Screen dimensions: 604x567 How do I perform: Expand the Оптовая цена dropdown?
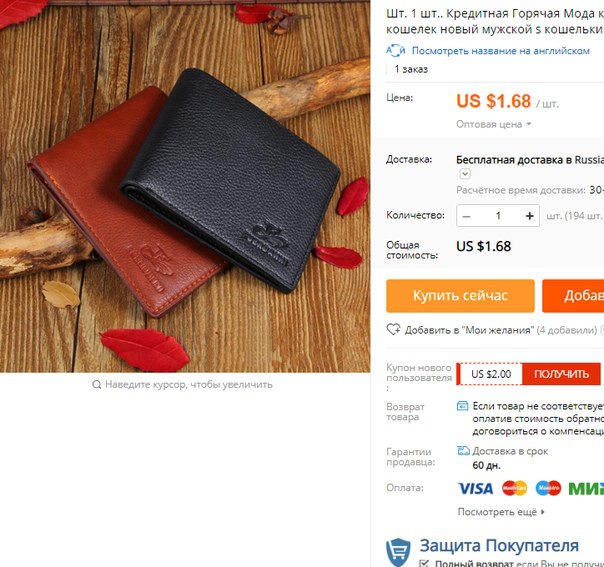(x=493, y=124)
